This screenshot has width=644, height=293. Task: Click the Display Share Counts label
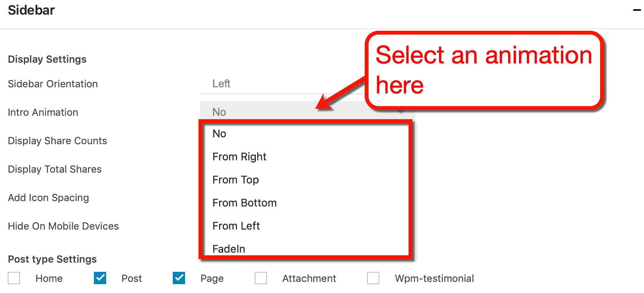click(57, 141)
